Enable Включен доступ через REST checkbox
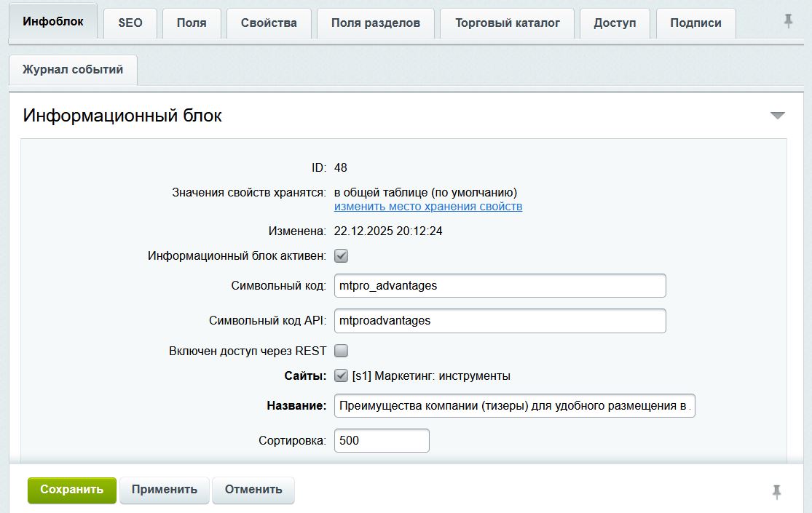The width and height of the screenshot is (812, 513). click(x=341, y=351)
